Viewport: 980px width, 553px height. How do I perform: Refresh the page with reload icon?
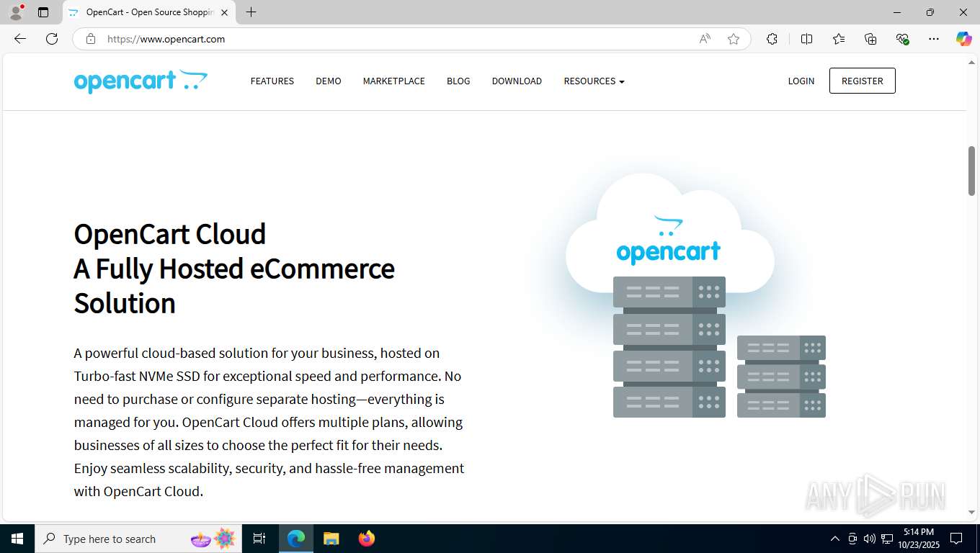(52, 39)
